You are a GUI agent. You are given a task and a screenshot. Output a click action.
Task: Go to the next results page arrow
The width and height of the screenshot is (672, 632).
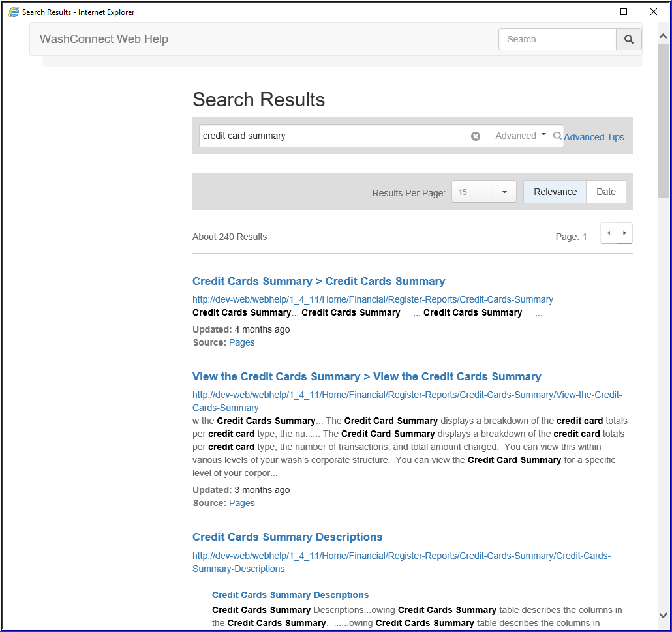[x=624, y=233]
